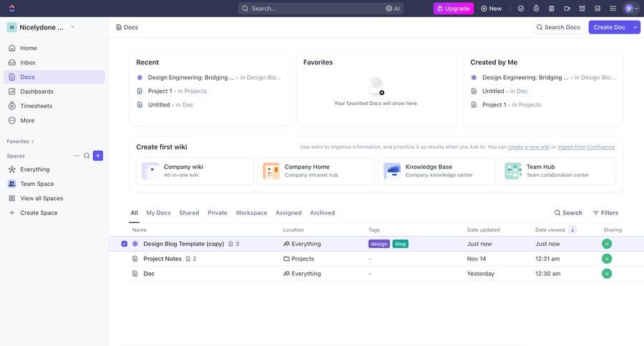Toggle the Date viewed sort arrow
Screen dimensions: 644x346
572,229
